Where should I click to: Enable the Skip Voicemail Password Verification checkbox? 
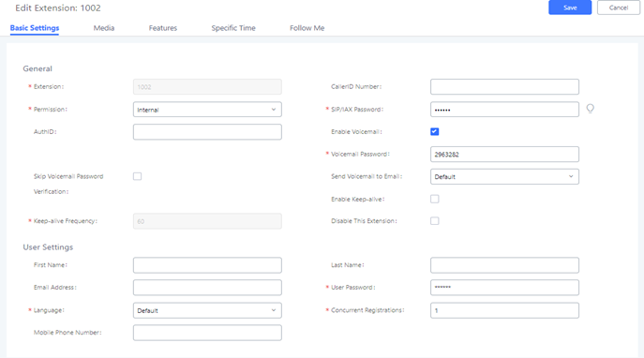pyautogui.click(x=137, y=176)
